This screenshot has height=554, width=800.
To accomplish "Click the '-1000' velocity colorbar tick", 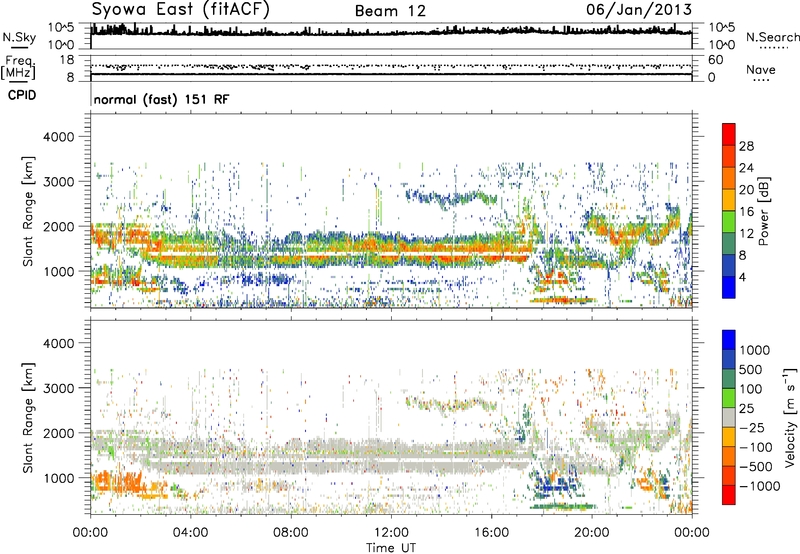I will (x=760, y=486).
